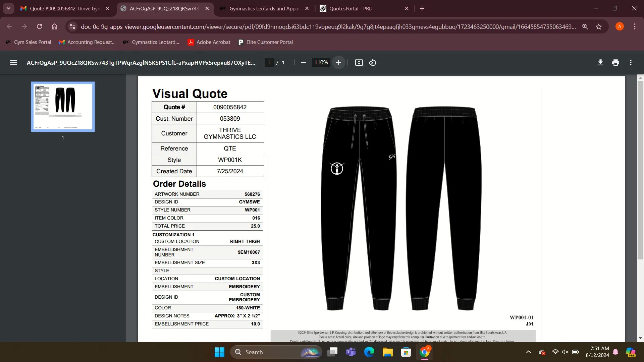The height and width of the screenshot is (362, 644).
Task: Open the Accounting Request bookmark
Action: click(x=87, y=42)
